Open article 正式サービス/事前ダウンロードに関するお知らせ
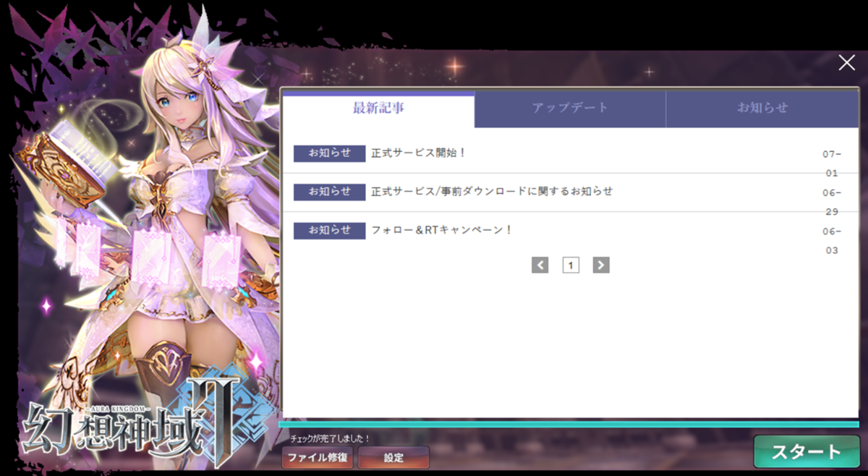Image resolution: width=868 pixels, height=476 pixels. tap(492, 192)
